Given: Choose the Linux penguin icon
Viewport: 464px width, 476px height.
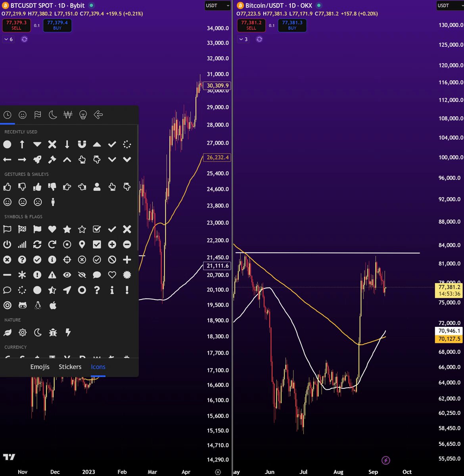Looking at the screenshot, I should (x=37, y=305).
